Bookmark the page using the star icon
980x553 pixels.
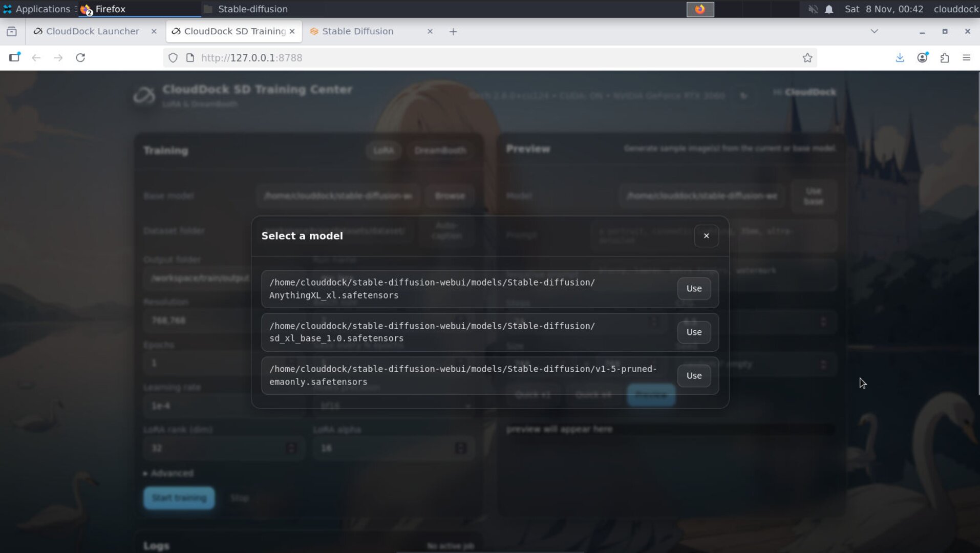click(808, 58)
